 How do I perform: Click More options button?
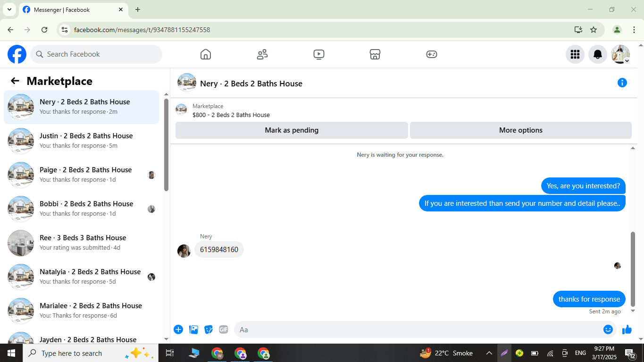(x=521, y=130)
